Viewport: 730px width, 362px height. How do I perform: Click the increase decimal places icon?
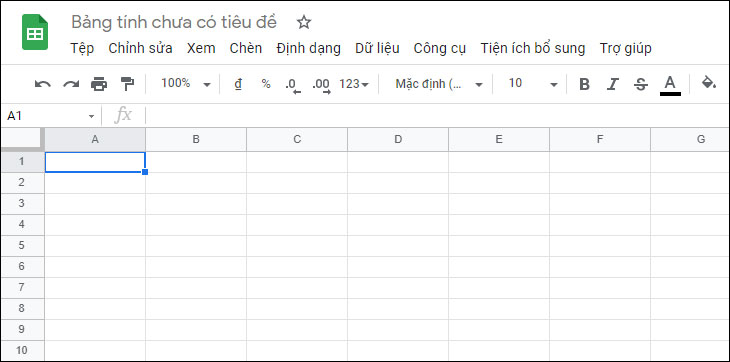(x=321, y=85)
